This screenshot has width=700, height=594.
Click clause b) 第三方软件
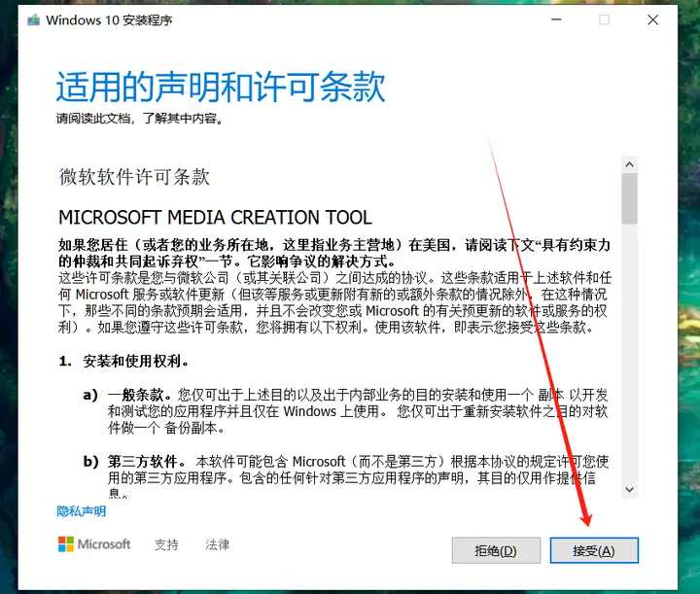[134, 461]
